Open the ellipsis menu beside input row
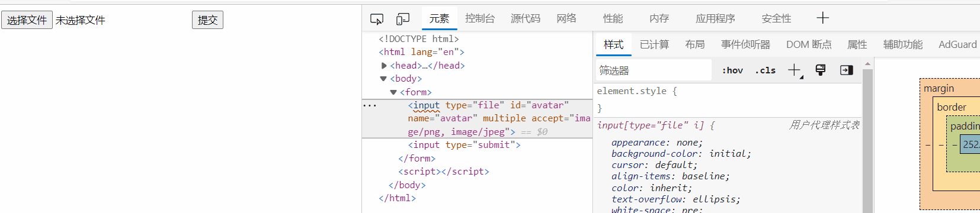Viewport: 980px width, 213px height. [x=370, y=105]
